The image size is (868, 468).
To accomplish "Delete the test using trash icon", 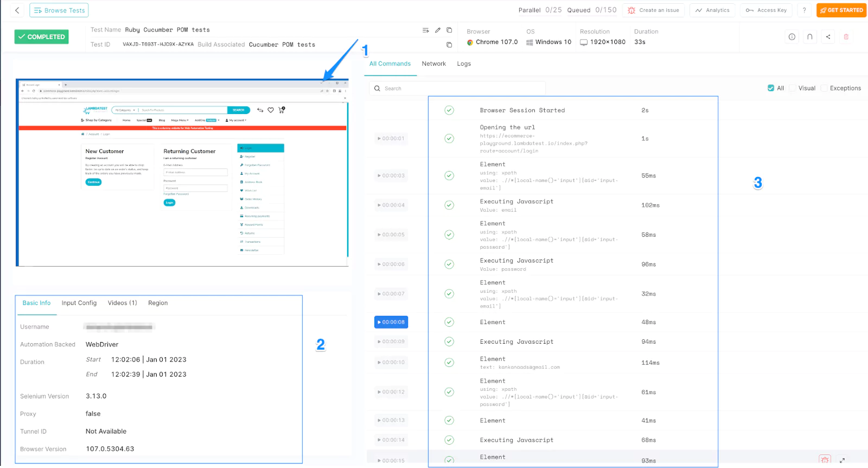I will [x=846, y=37].
